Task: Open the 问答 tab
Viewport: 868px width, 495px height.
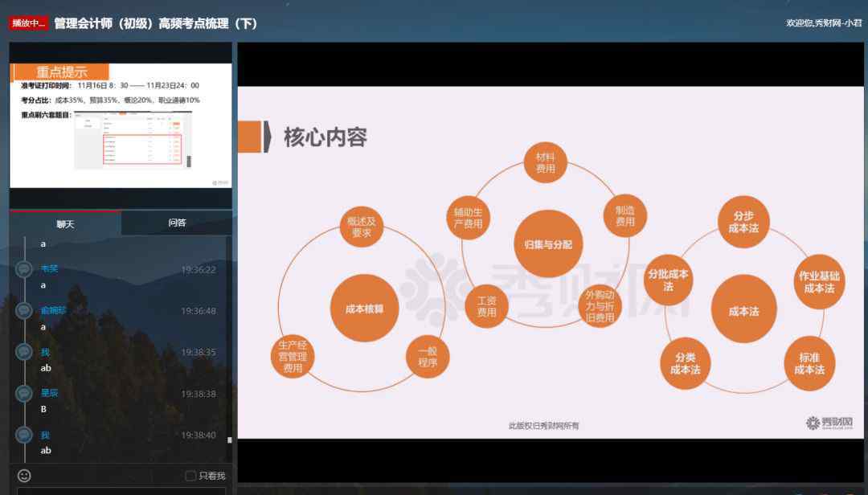Action: point(177,223)
